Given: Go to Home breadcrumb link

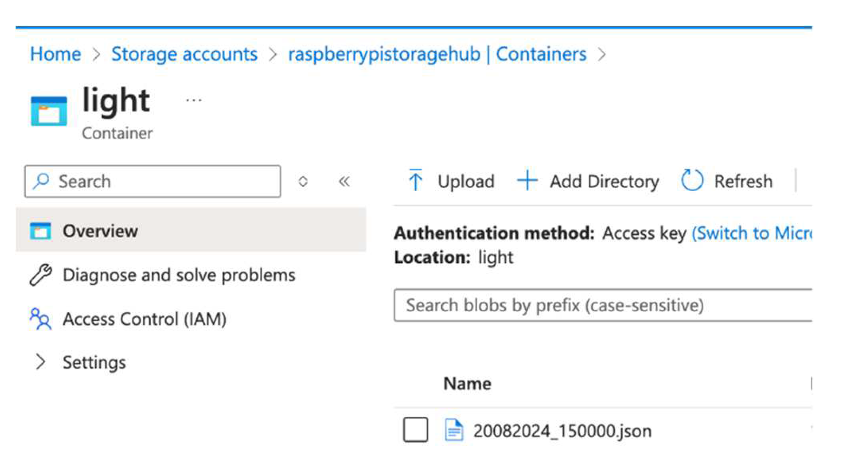Looking at the screenshot, I should 55,54.
